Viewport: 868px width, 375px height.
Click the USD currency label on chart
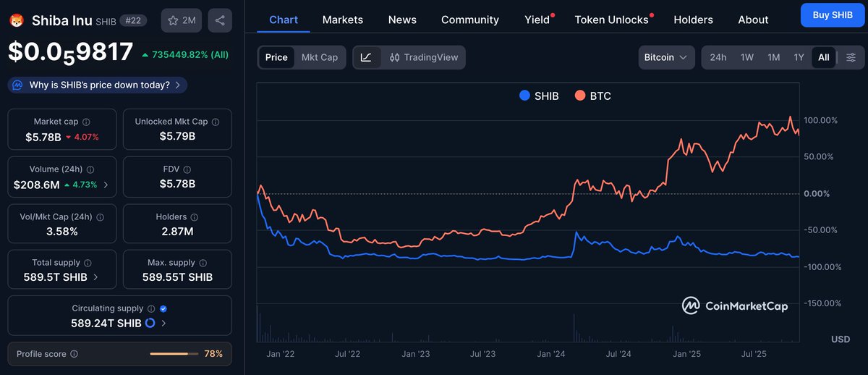(x=841, y=339)
